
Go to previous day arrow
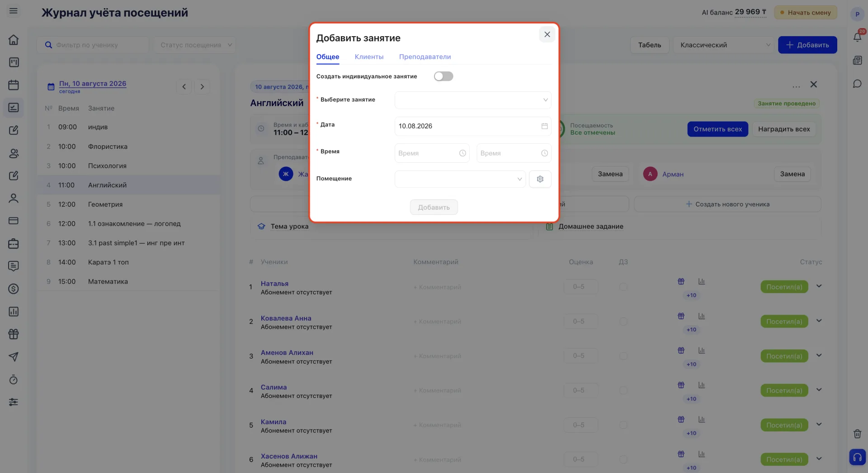pyautogui.click(x=184, y=87)
